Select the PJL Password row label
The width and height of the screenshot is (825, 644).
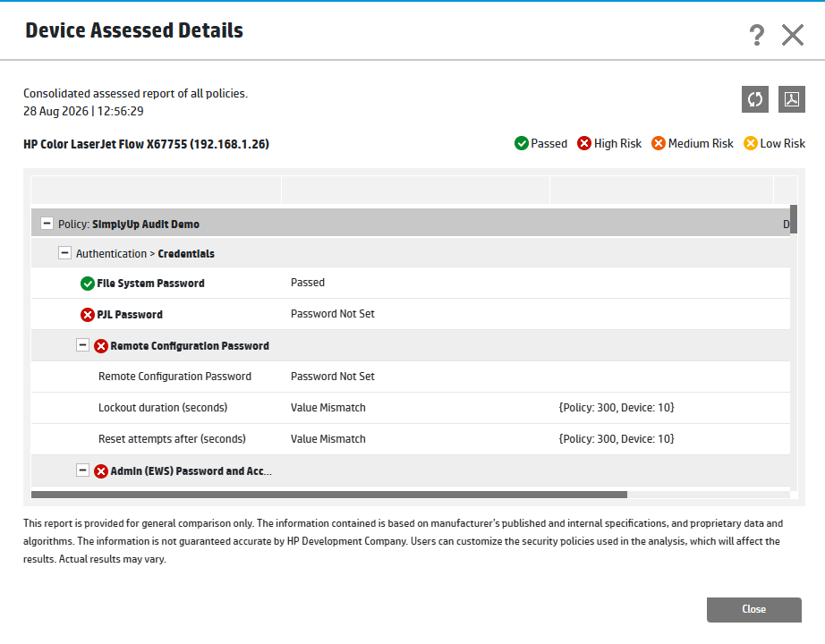pyautogui.click(x=130, y=315)
